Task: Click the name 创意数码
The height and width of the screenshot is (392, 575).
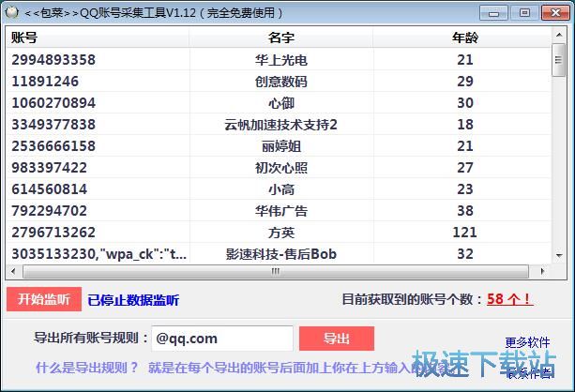Action: click(281, 82)
